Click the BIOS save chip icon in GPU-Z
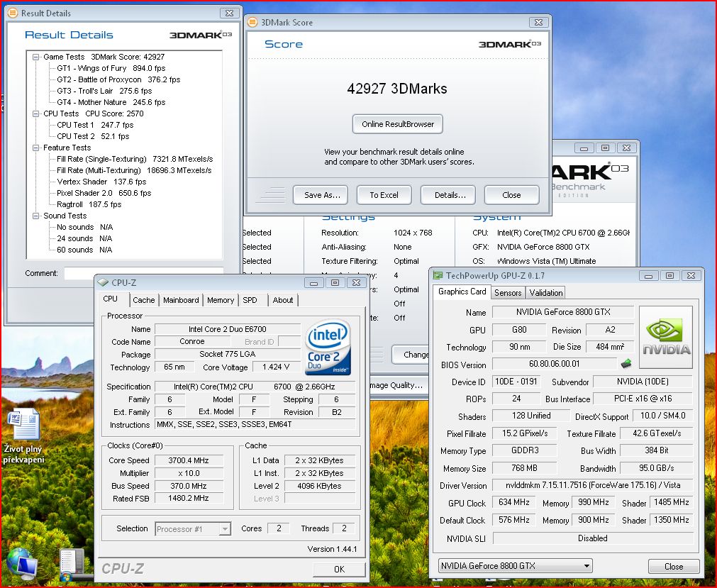Viewport: 717px width, 588px height. [626, 364]
